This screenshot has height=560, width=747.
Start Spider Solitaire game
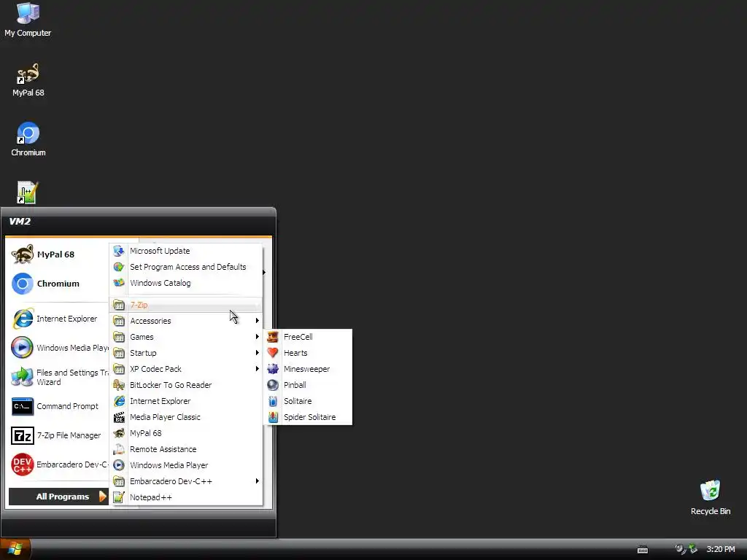(x=308, y=417)
